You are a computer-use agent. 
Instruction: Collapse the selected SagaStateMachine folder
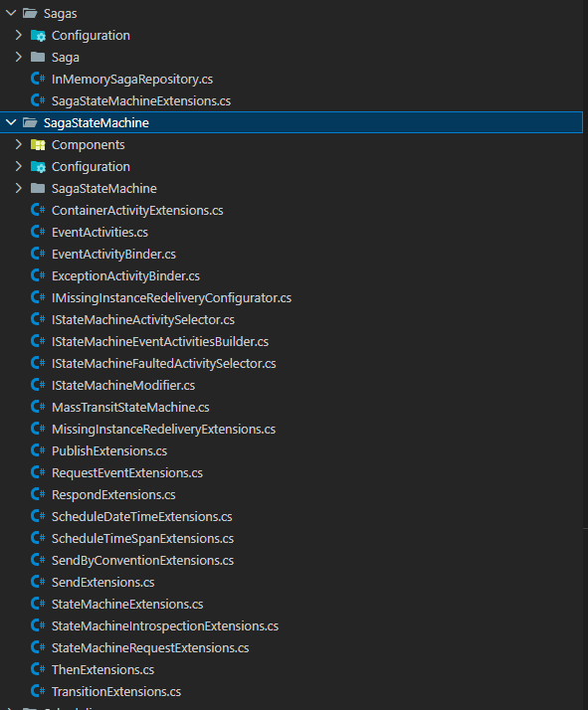pyautogui.click(x=11, y=122)
